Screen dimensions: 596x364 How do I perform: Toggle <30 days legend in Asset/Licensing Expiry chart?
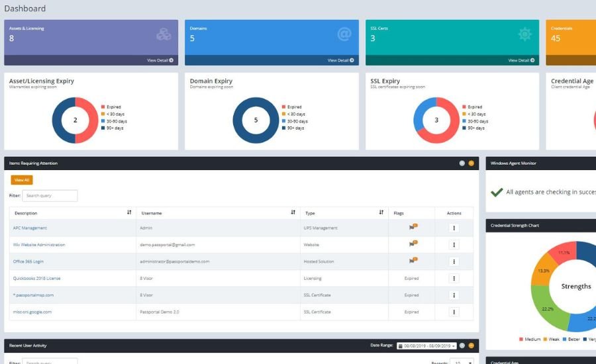coord(113,114)
